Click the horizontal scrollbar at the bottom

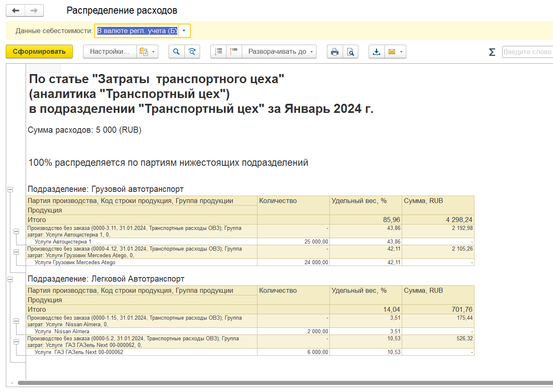point(285,383)
